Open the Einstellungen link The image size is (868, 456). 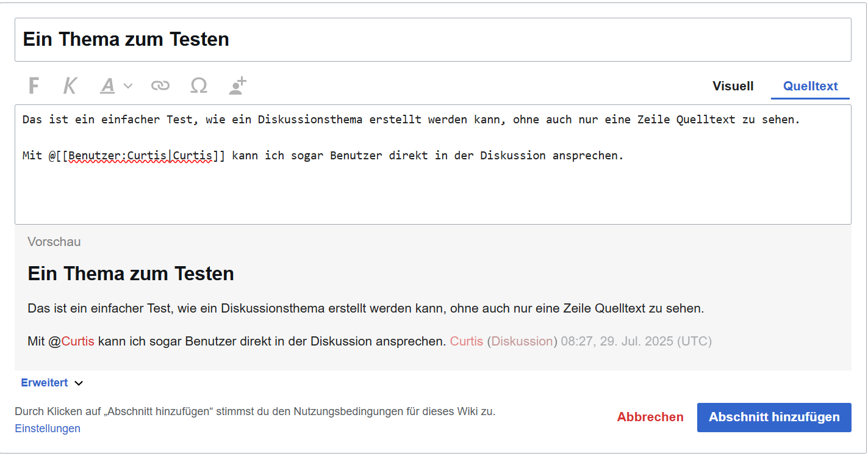pos(48,429)
